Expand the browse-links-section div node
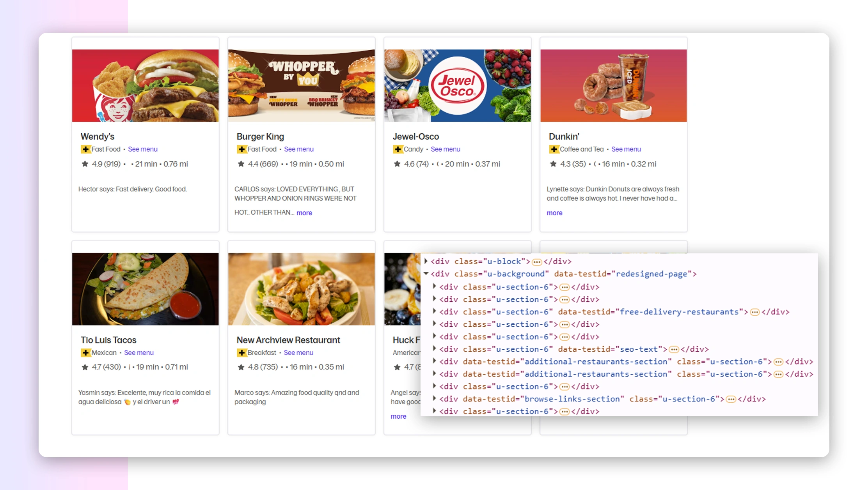This screenshot has height=490, width=868. point(434,399)
